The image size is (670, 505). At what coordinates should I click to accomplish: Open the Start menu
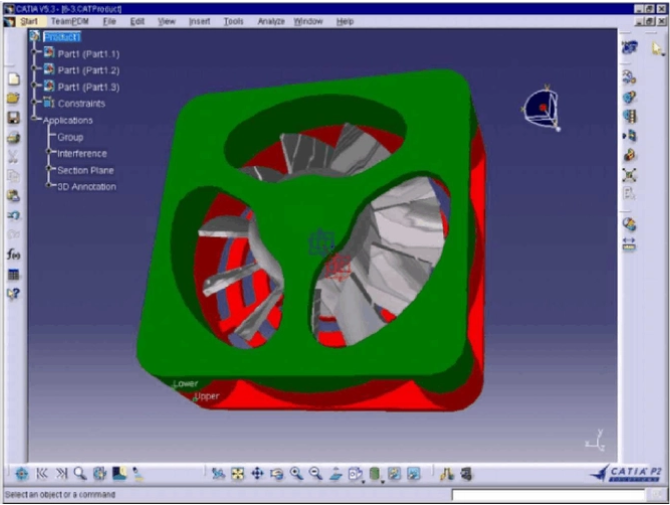pyautogui.click(x=28, y=21)
